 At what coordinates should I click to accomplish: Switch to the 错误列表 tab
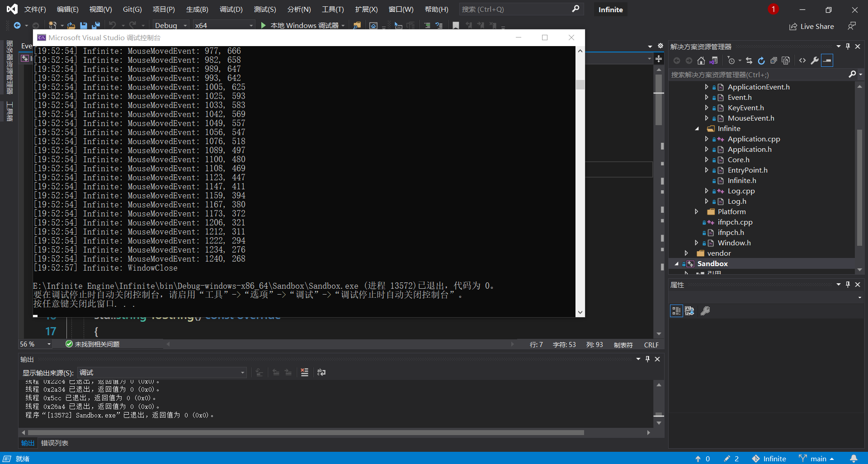tap(55, 443)
